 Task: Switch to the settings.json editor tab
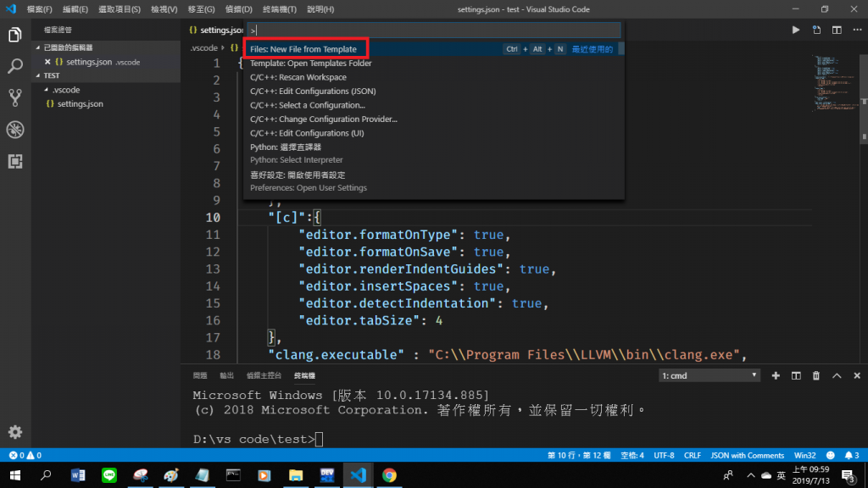tap(215, 30)
